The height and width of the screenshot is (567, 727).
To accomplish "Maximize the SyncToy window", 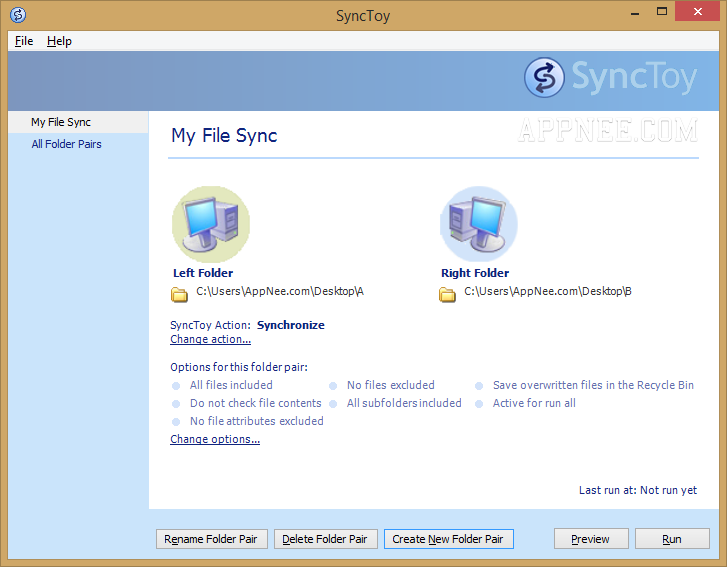I will (x=662, y=12).
